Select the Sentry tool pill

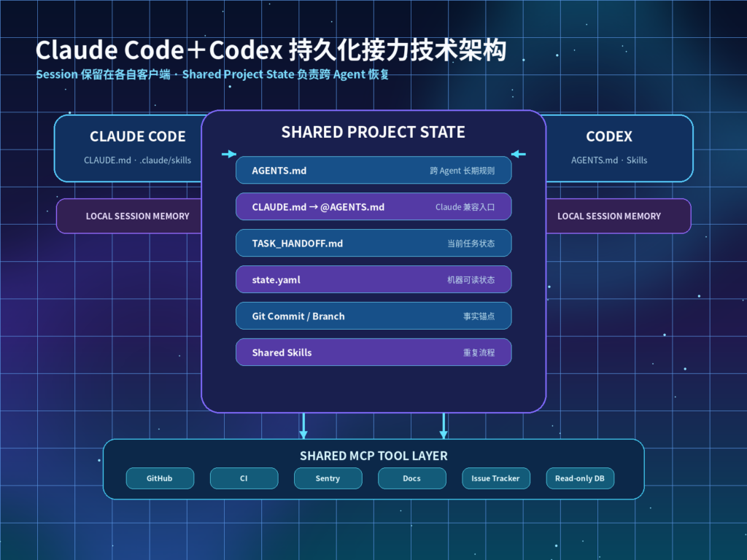tap(328, 478)
